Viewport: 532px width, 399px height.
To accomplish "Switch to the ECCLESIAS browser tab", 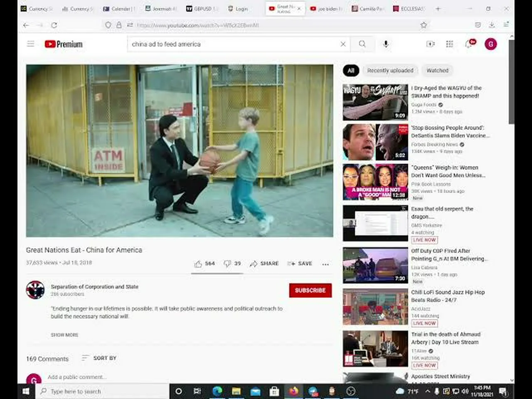I will point(409,8).
